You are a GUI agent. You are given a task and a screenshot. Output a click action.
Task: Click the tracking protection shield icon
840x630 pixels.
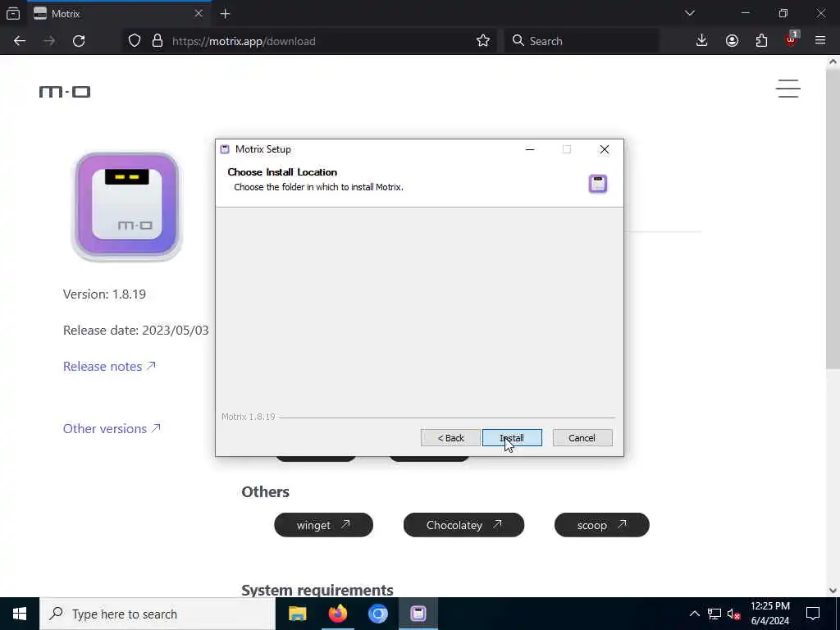point(135,41)
